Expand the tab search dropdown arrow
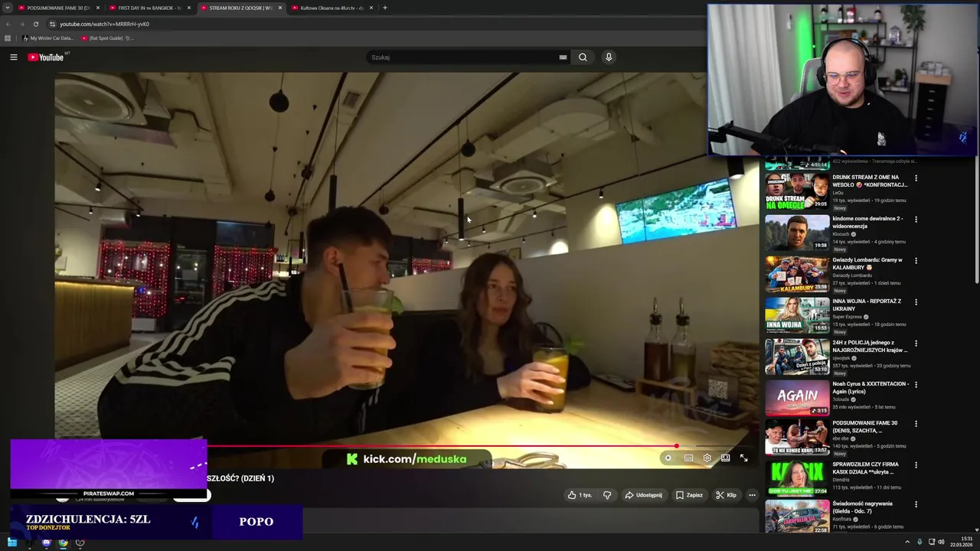This screenshot has width=980, height=551. click(x=7, y=8)
